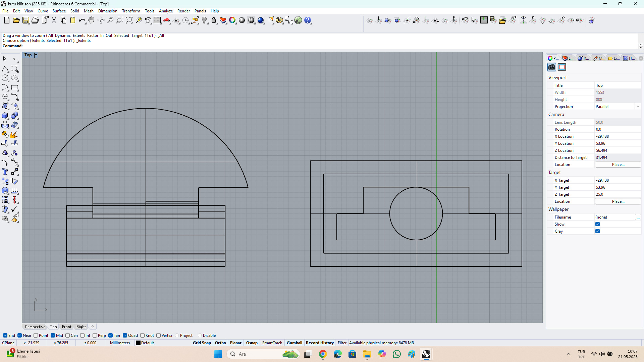Click the black Default layer color swatch

pos(138,343)
